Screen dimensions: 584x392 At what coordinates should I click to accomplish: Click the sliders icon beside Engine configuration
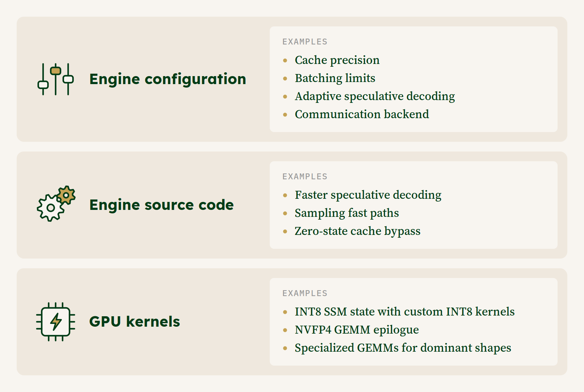(x=56, y=79)
